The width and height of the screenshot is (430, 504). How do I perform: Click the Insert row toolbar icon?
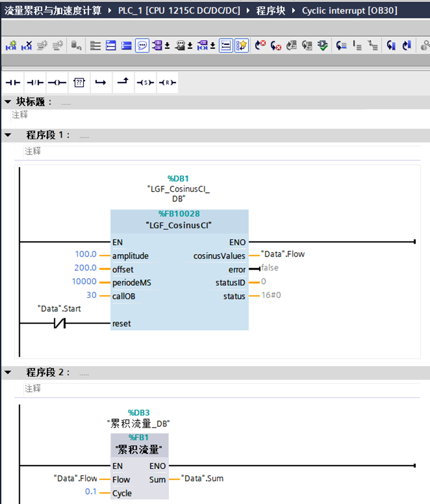coord(42,46)
